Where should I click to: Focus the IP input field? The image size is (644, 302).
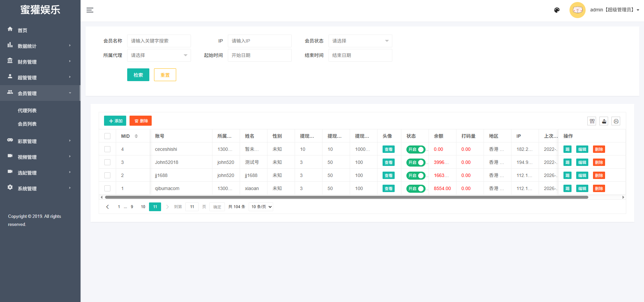click(259, 41)
